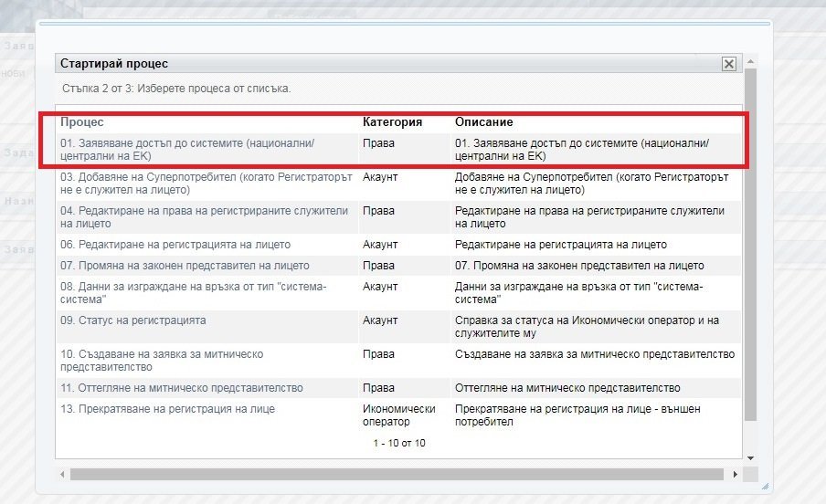This screenshot has width=826, height=504.
Task: Click the dialog resize handle in corner
Action: (x=765, y=486)
